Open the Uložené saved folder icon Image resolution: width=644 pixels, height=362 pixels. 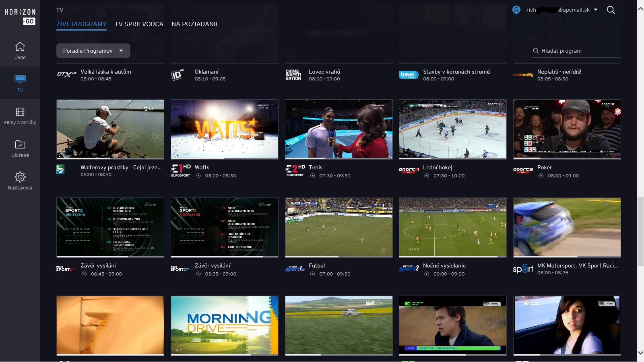(x=20, y=144)
